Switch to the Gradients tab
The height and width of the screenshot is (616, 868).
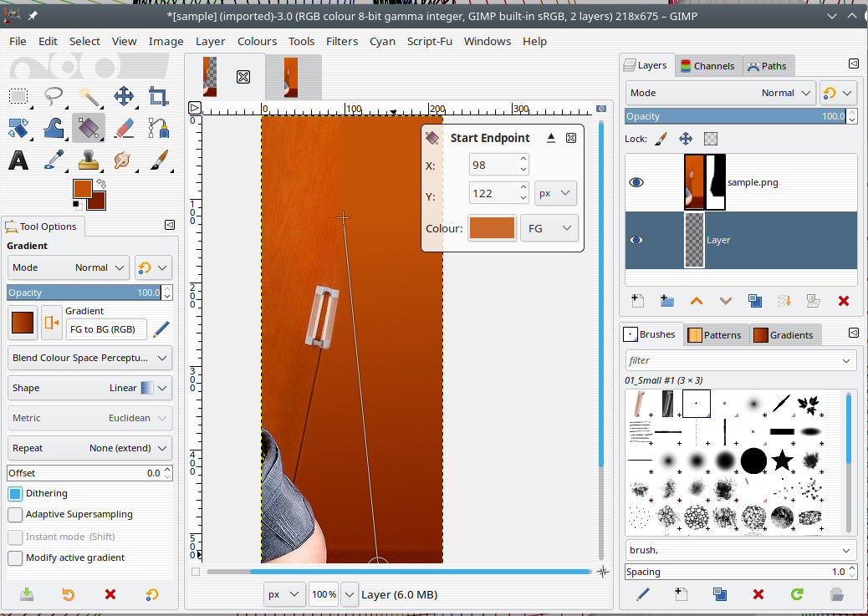point(784,335)
